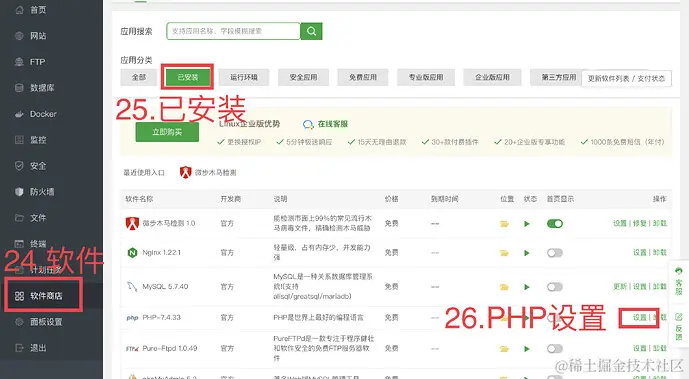
Task: Open the 防火墙 firewall shield icon
Action: [x=19, y=192]
